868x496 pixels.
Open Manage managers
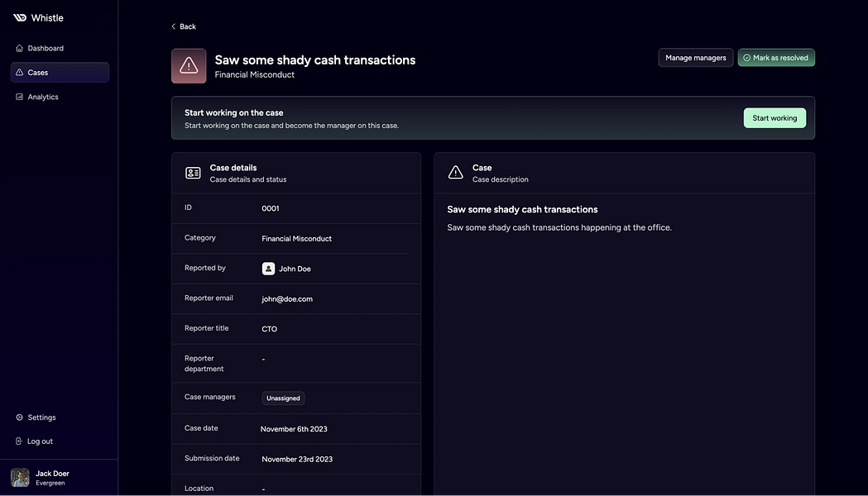click(695, 58)
